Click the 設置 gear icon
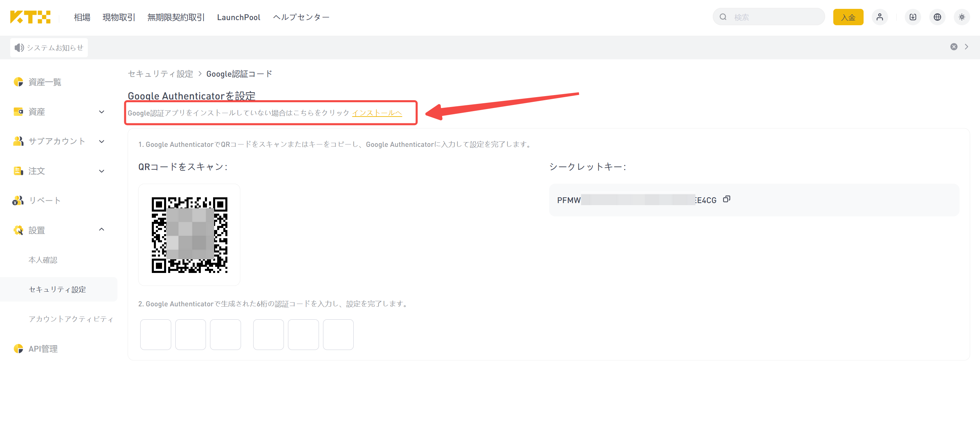Screen dimensions: 980x444 [18, 230]
